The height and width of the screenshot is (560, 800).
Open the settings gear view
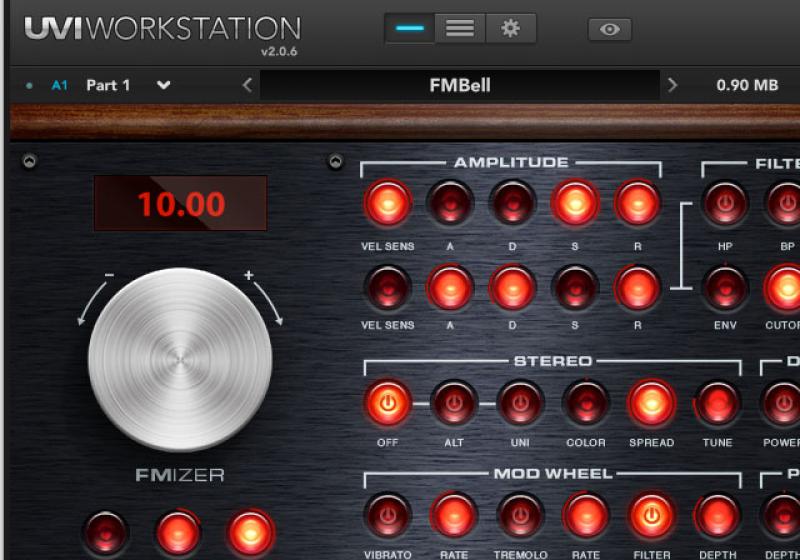pos(510,29)
